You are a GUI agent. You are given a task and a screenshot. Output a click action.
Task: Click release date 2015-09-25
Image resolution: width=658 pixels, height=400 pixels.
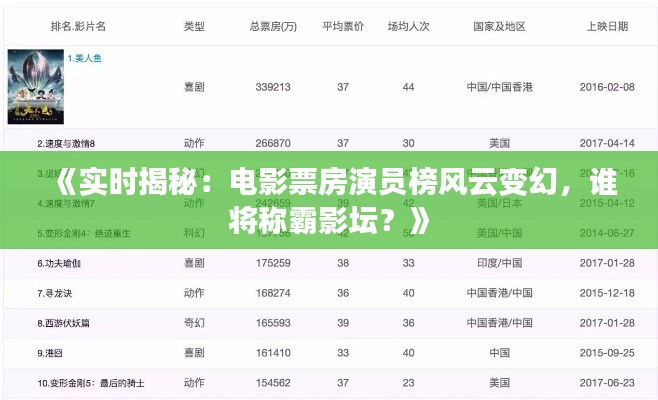coord(607,353)
